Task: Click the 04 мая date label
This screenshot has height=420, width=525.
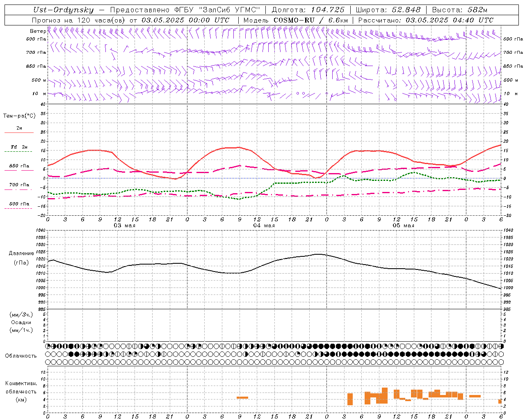Action: tap(264, 226)
